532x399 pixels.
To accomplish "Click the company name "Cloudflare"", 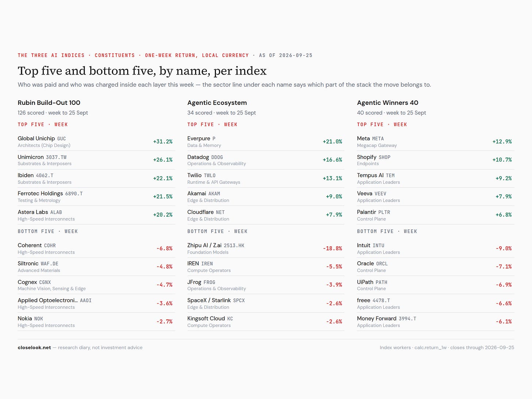I will (x=201, y=212).
